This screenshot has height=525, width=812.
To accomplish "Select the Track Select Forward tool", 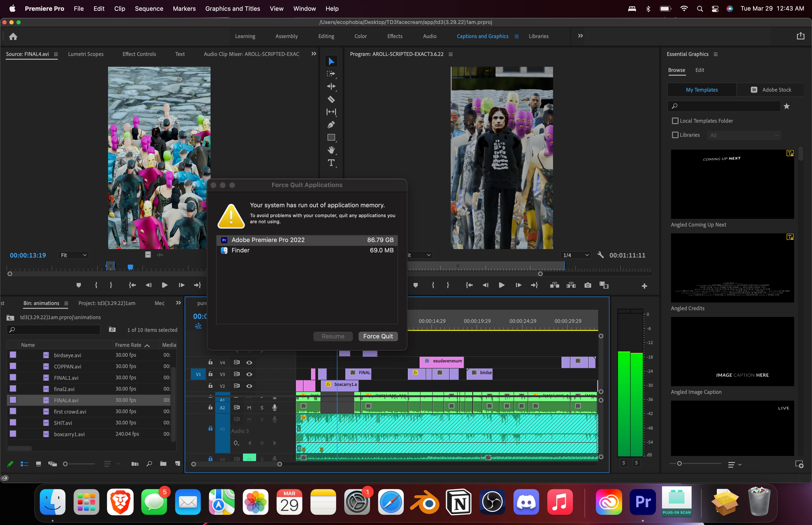I will [x=331, y=74].
